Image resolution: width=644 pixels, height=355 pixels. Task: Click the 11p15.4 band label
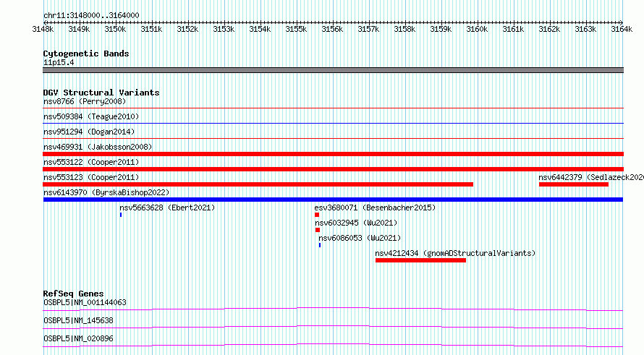point(59,62)
